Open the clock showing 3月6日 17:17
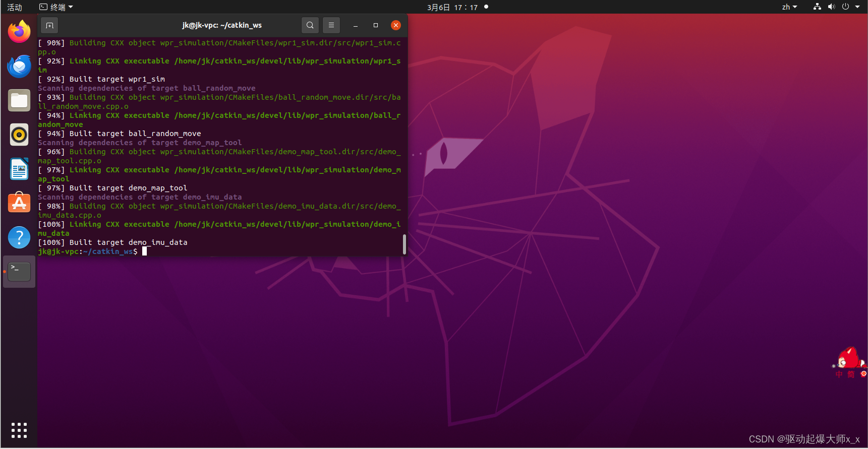Screen dimensions: 868x449 click(452, 7)
